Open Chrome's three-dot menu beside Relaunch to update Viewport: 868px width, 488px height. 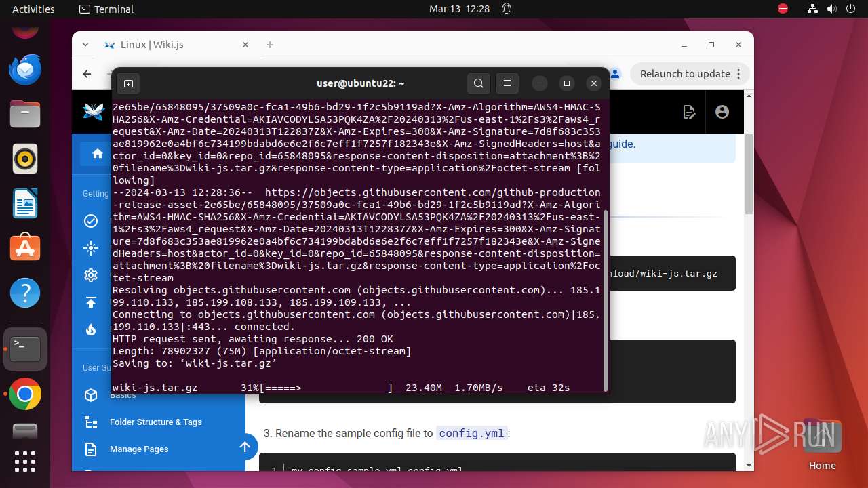pos(739,74)
